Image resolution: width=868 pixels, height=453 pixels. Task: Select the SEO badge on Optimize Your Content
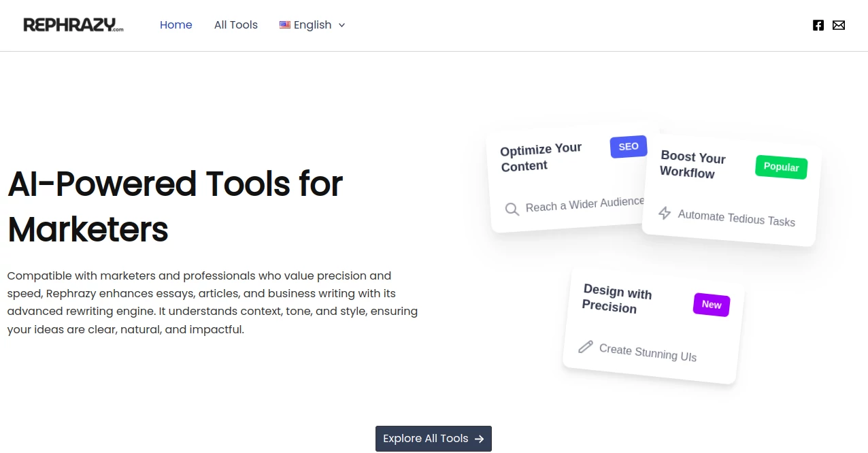click(x=628, y=146)
